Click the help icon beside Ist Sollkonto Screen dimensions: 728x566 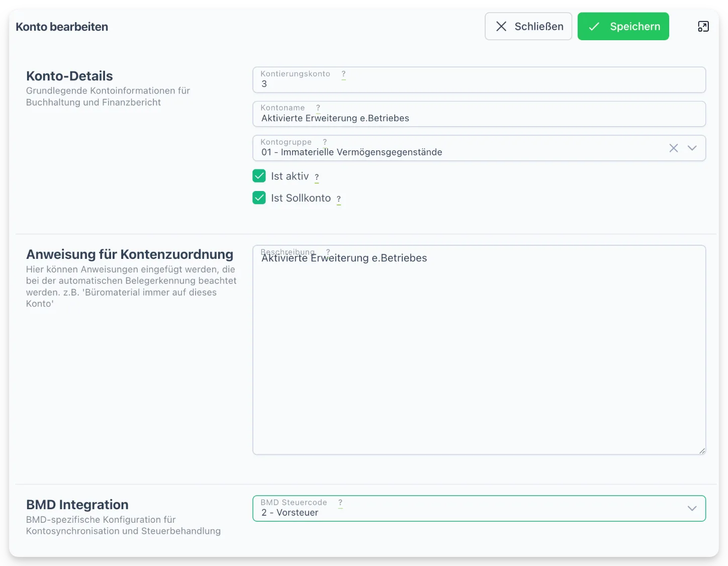(339, 199)
